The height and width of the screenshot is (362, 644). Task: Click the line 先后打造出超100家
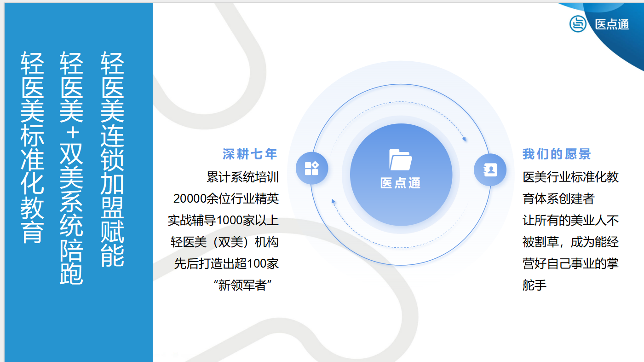pyautogui.click(x=226, y=263)
